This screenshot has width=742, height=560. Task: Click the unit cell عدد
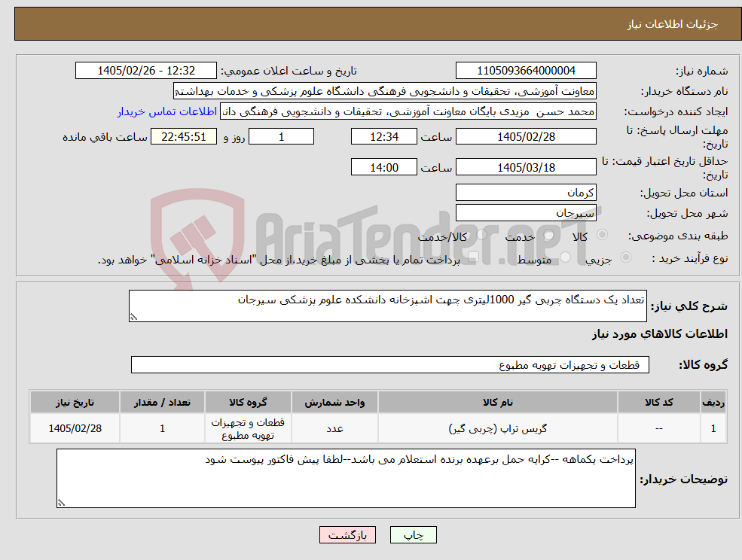[x=334, y=428]
